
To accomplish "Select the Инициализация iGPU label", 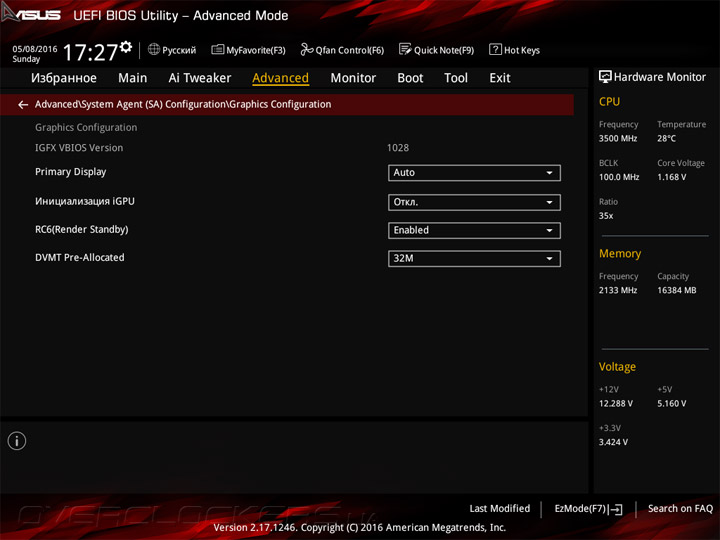I will [x=85, y=201].
